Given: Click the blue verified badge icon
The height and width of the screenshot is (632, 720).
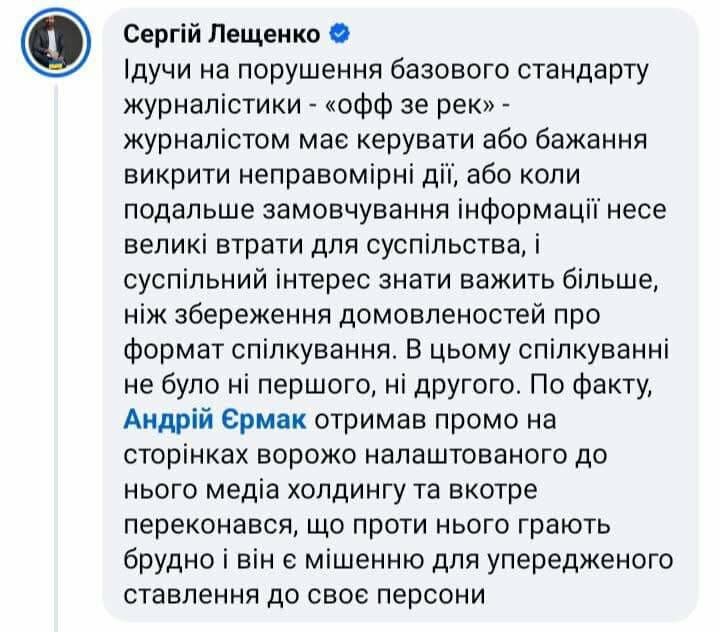Looking at the screenshot, I should tap(340, 34).
